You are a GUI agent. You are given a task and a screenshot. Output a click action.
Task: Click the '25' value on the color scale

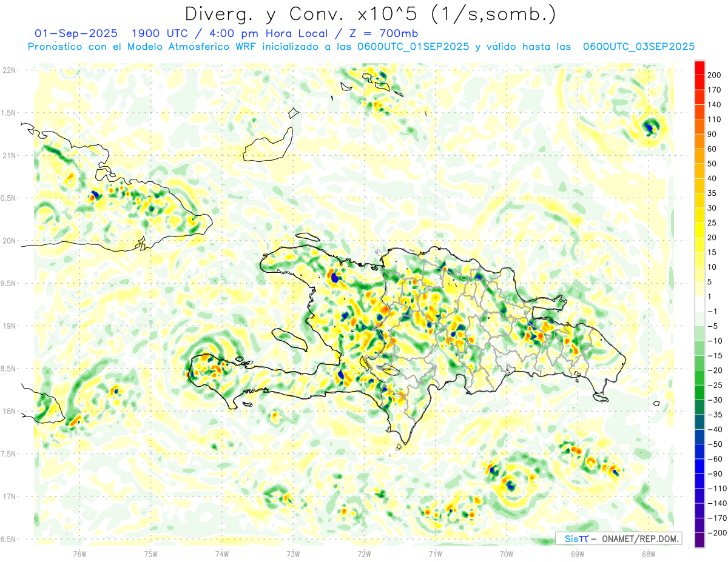click(712, 222)
